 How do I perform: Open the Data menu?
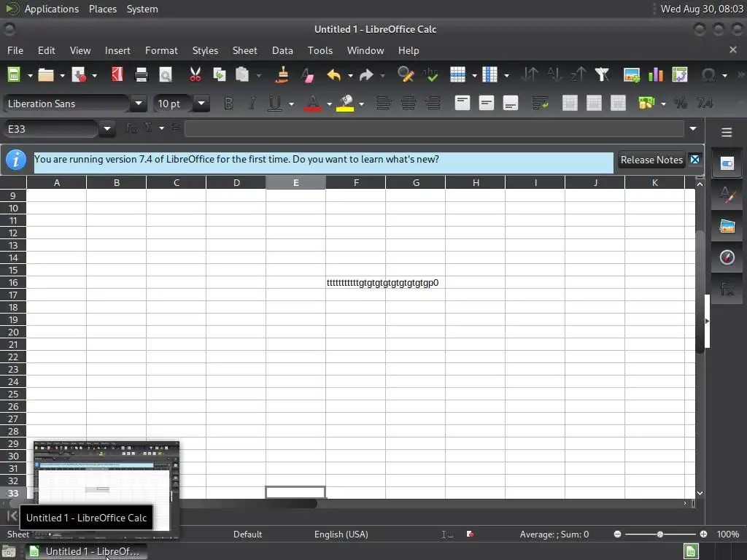point(282,50)
